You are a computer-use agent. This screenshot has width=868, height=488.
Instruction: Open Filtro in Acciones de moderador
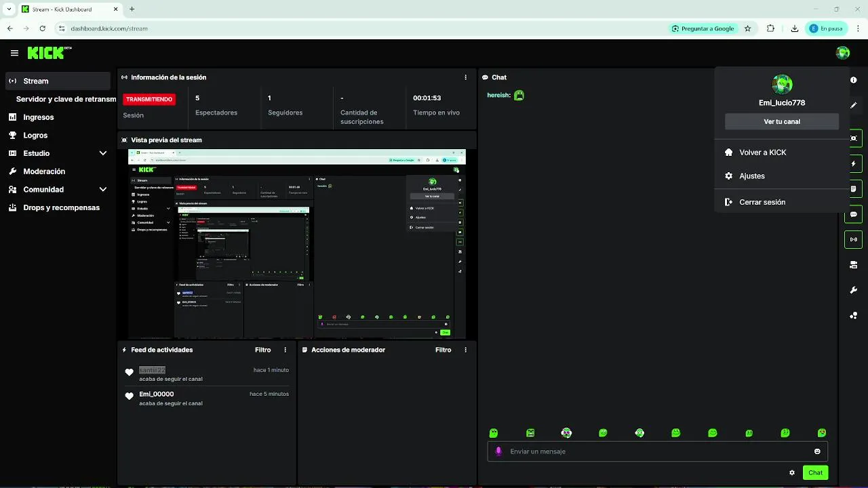[443, 350]
